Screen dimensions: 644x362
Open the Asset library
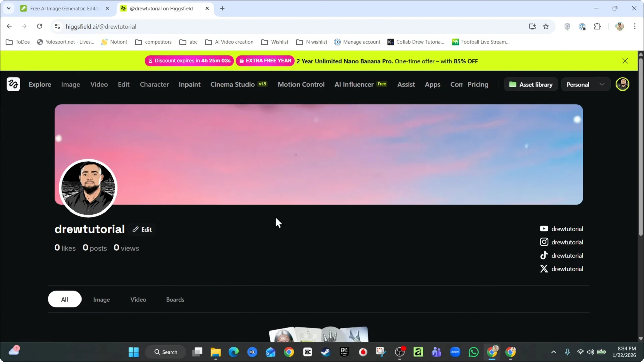pos(531,84)
